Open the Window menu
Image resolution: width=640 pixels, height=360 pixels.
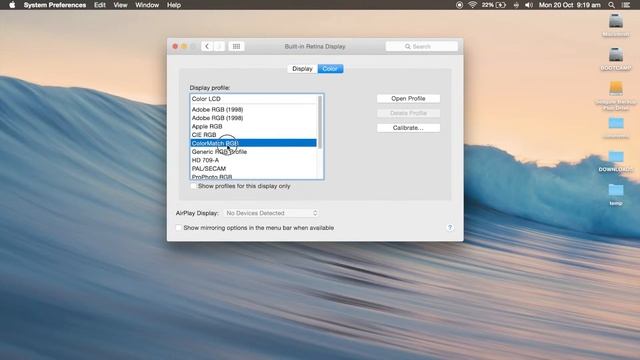point(147,5)
